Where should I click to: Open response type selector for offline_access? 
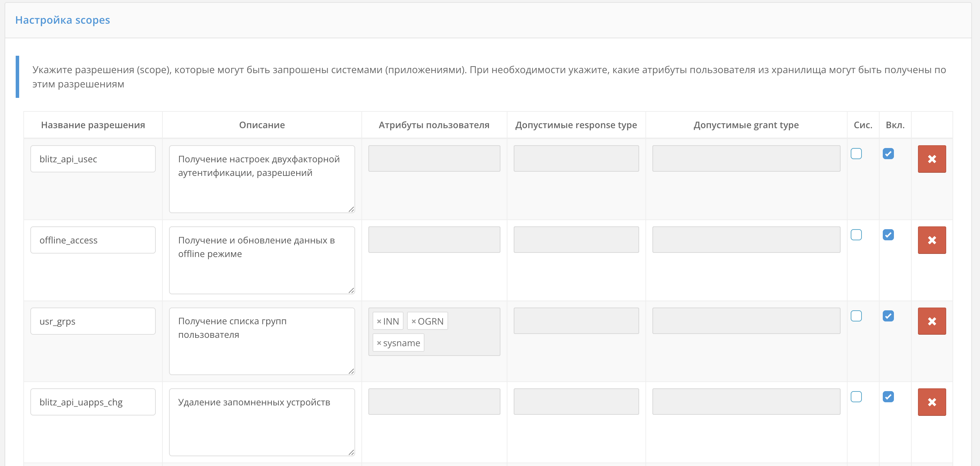point(576,240)
